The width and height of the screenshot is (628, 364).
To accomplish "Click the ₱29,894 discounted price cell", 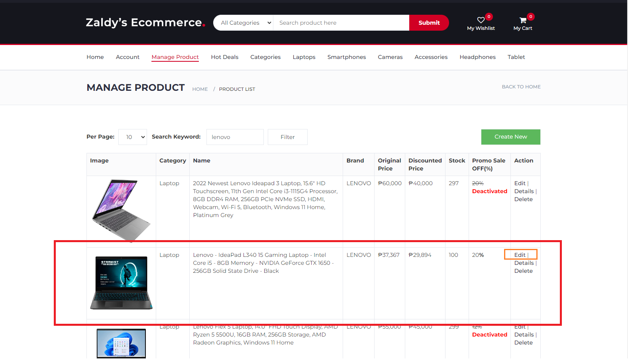I will pos(420,255).
